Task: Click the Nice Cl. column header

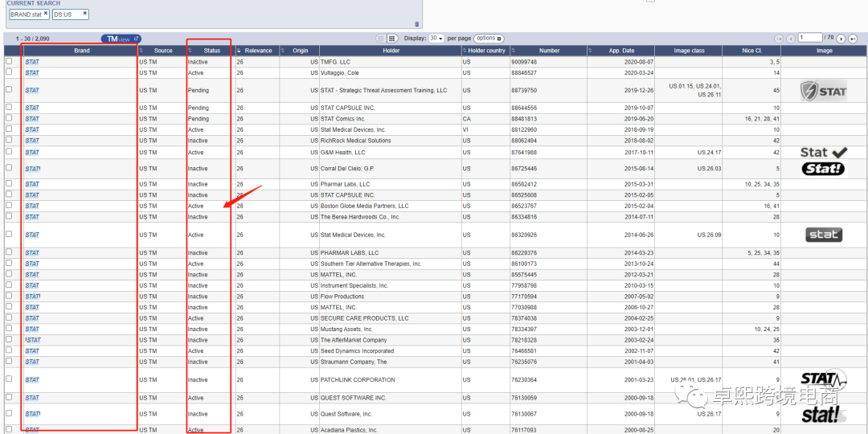Action: (x=751, y=51)
